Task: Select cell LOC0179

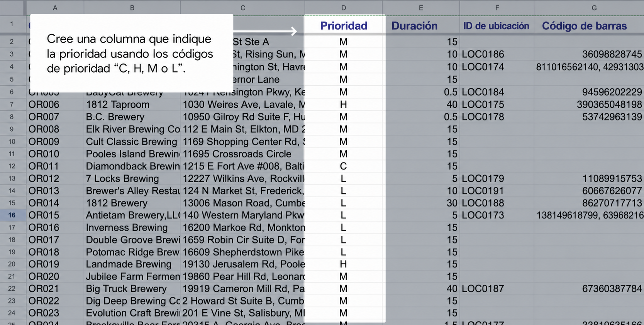Action: tap(497, 178)
